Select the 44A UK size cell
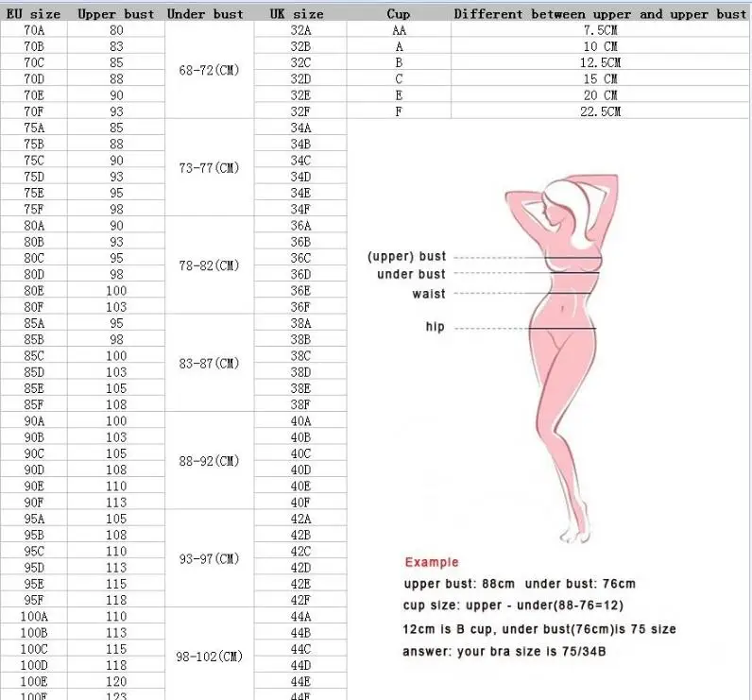 coord(300,616)
